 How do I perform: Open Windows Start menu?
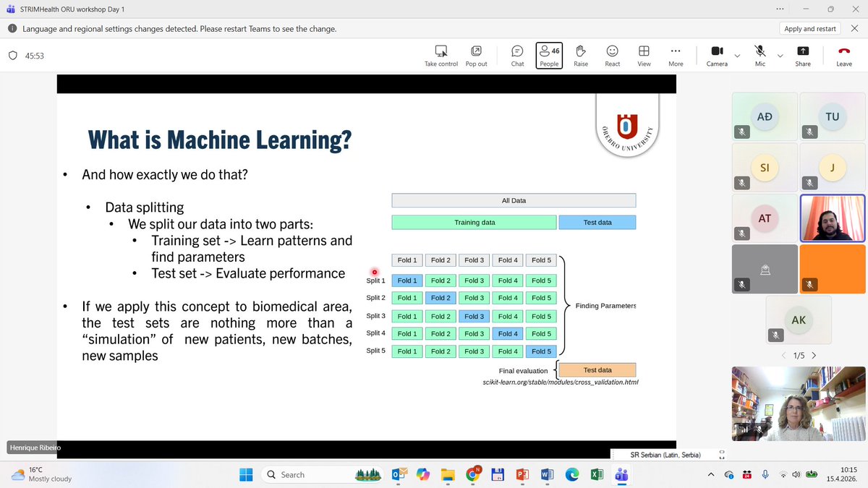245,474
